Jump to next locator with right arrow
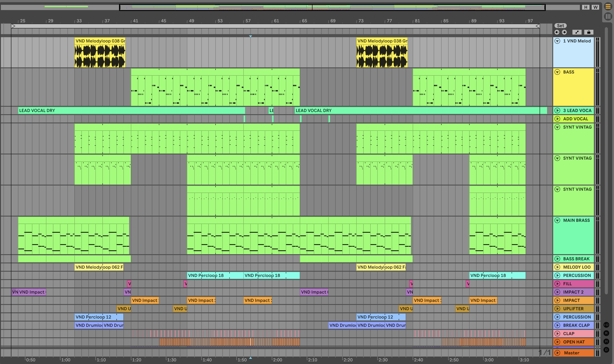This screenshot has width=614, height=364. tap(564, 32)
